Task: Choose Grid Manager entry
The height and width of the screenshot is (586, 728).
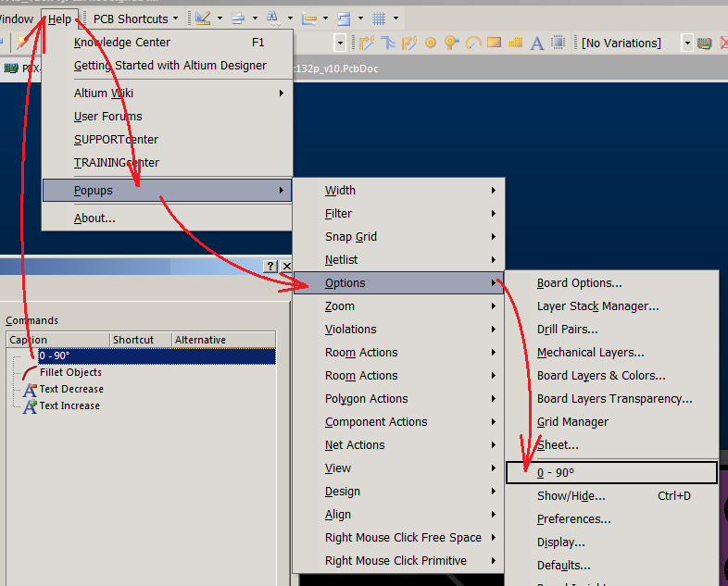Action: [x=612, y=422]
